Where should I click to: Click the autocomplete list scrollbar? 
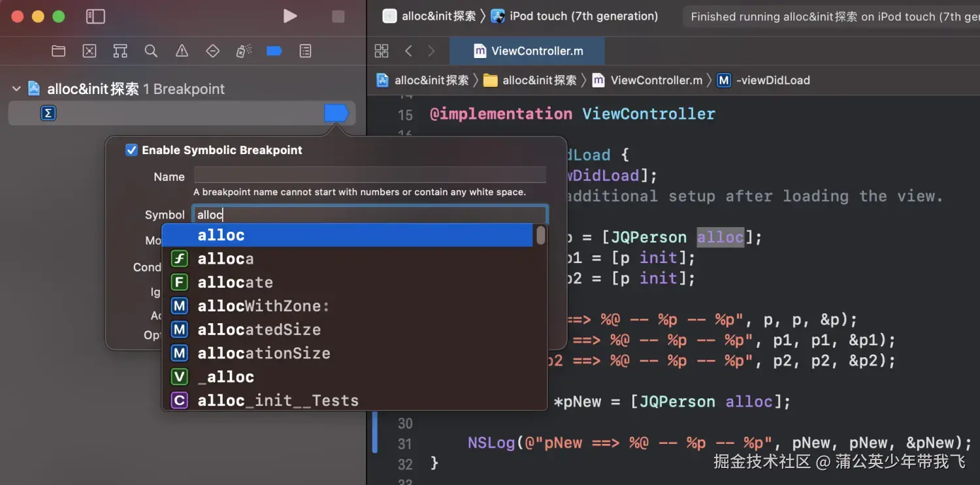(x=540, y=236)
